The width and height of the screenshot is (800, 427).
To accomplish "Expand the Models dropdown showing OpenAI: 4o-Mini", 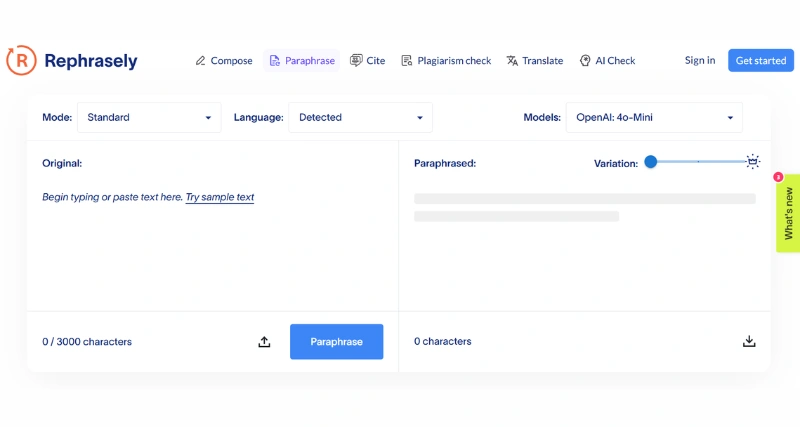I will coord(654,117).
